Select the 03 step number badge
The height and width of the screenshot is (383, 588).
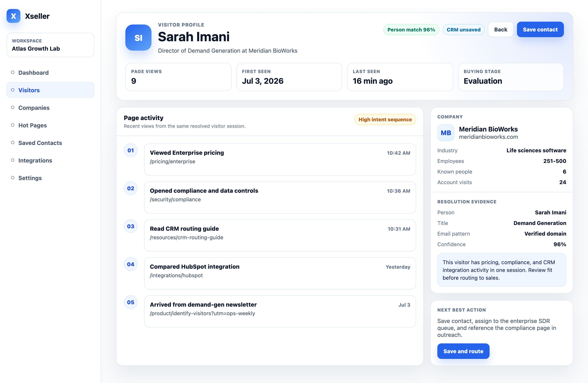131,226
